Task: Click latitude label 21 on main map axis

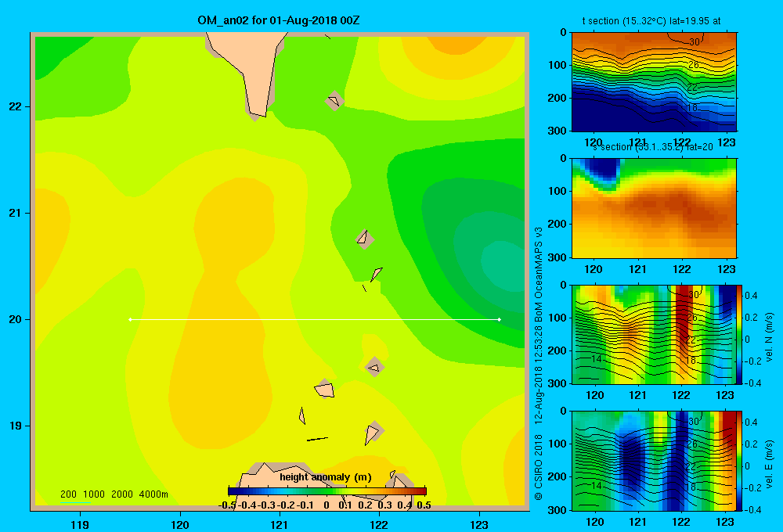Action: (15, 213)
